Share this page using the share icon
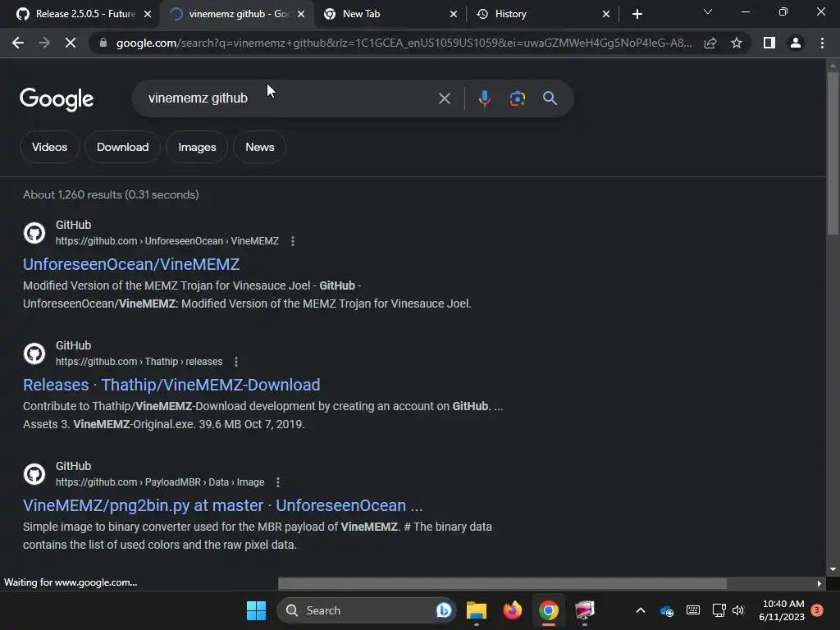The width and height of the screenshot is (840, 630). click(x=710, y=43)
